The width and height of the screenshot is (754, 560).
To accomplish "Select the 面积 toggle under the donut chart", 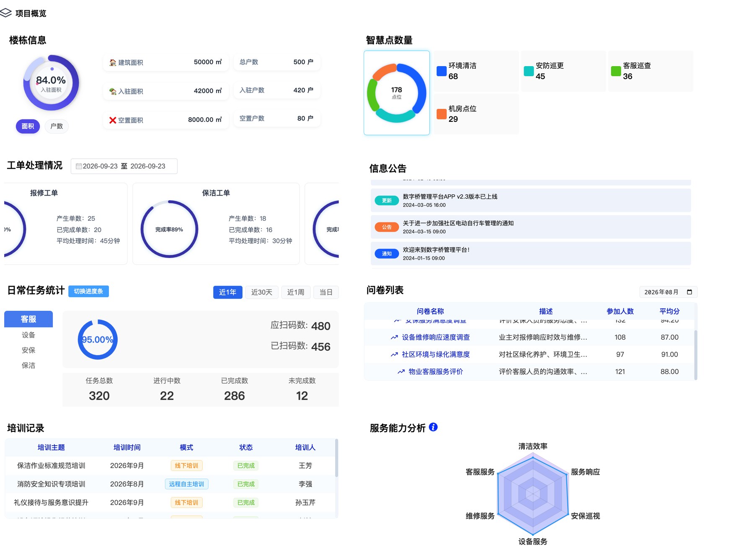I will coord(28,126).
